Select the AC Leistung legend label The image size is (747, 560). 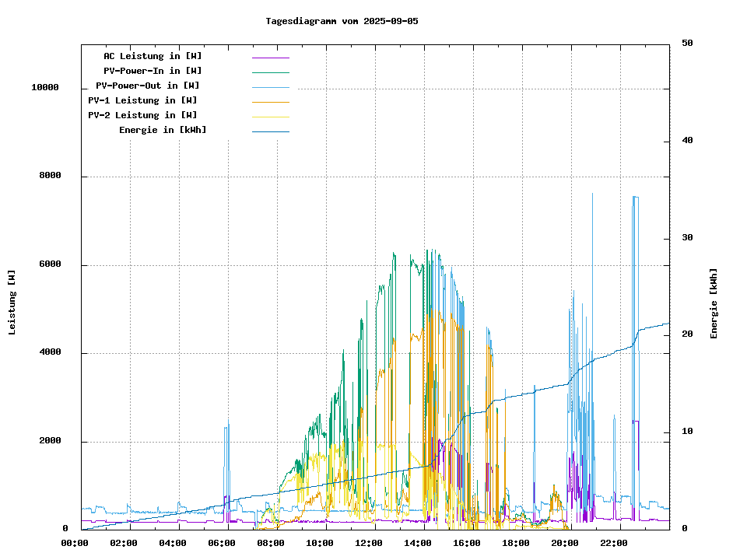(x=153, y=56)
